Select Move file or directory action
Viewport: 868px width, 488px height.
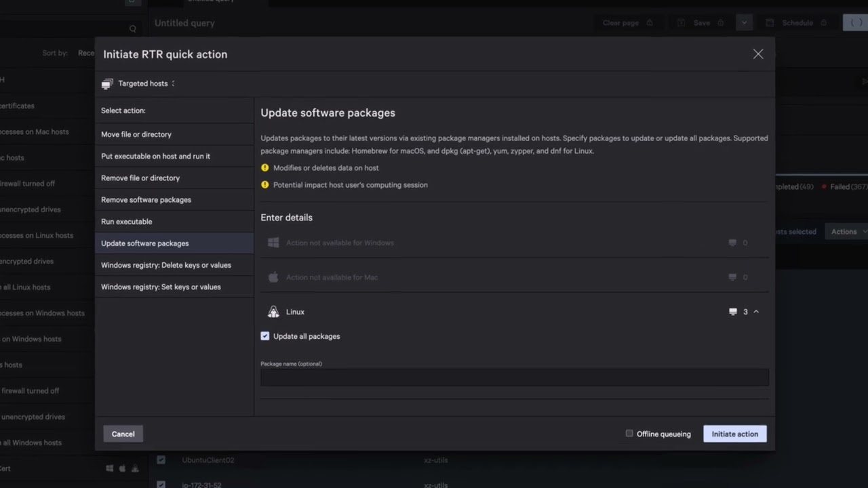point(174,134)
